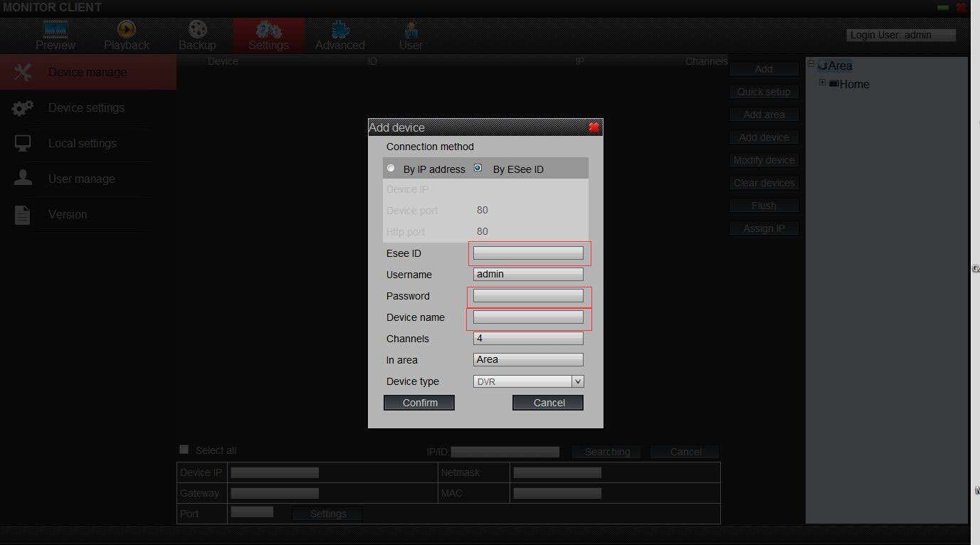
Task: Select the By ESee ID radio button
Action: point(478,168)
